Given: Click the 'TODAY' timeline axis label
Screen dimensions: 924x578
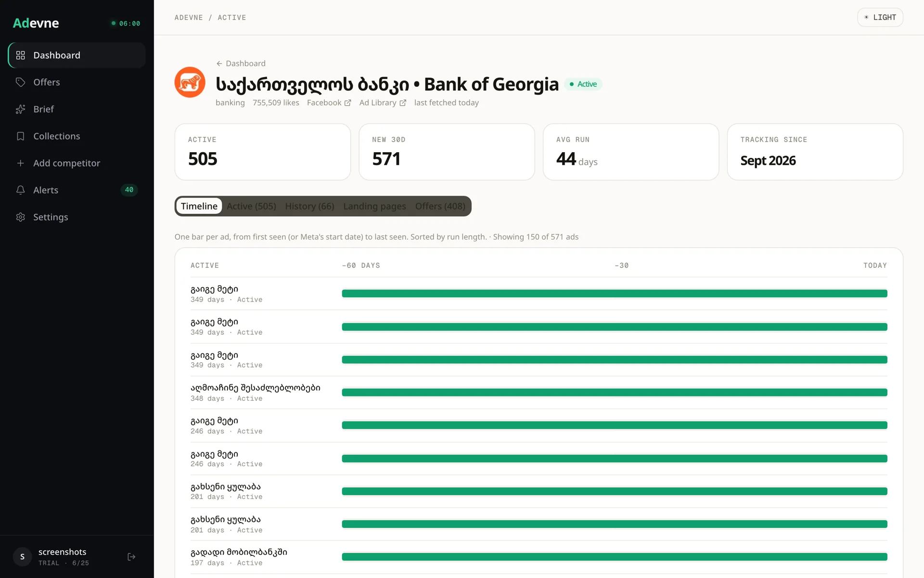Looking at the screenshot, I should [x=875, y=265].
